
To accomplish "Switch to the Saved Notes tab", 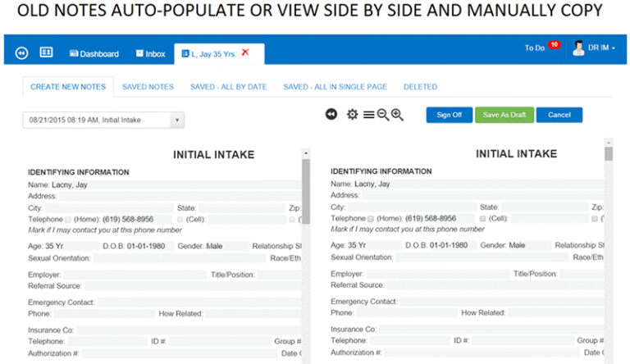I will [148, 87].
